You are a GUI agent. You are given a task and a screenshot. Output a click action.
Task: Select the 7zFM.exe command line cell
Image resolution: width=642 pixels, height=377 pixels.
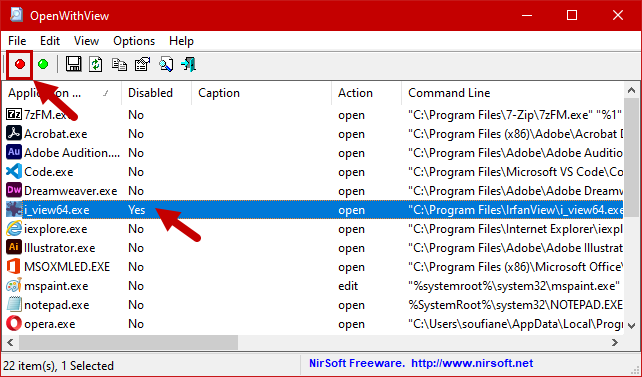pos(515,115)
